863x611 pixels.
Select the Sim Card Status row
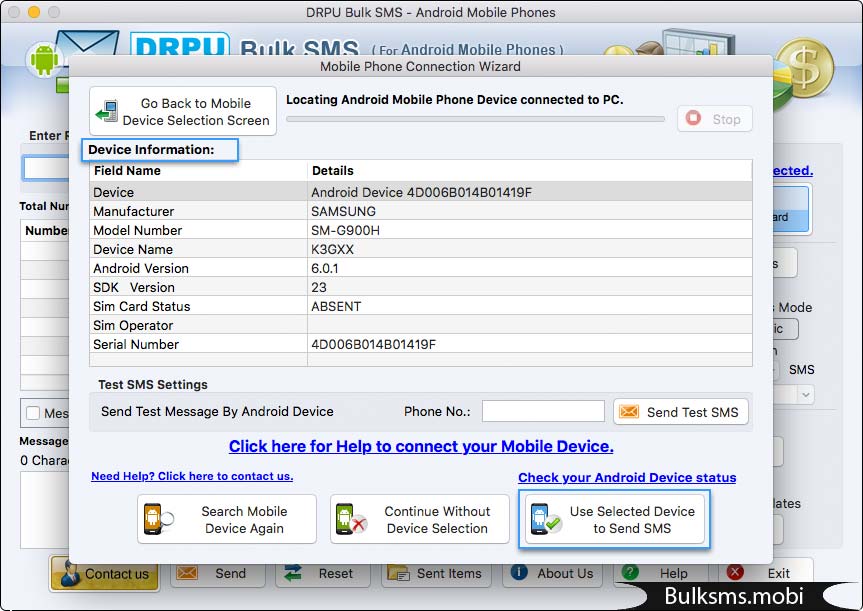click(420, 306)
